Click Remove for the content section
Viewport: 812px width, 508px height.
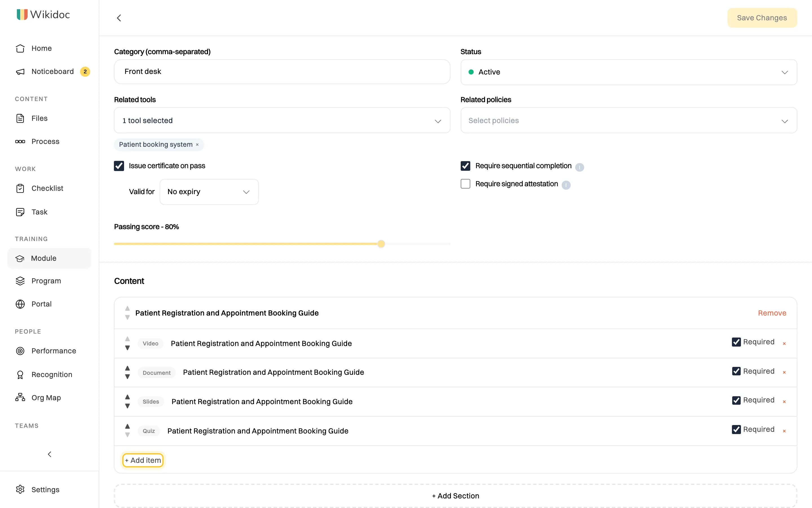772,313
